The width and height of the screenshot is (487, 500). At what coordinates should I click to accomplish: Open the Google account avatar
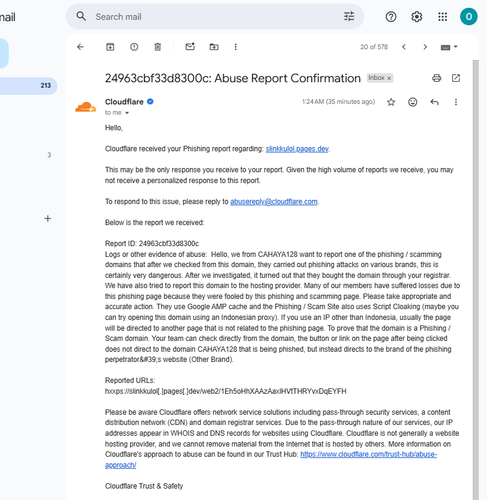(469, 16)
